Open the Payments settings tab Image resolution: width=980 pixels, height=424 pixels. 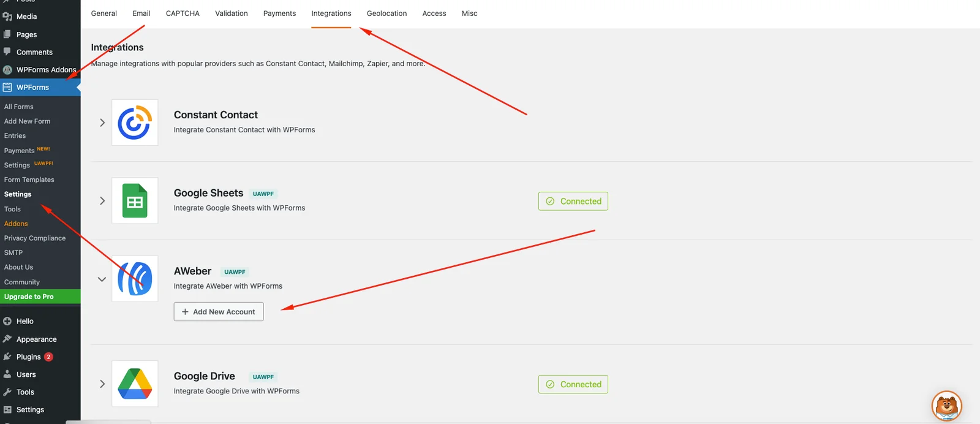(279, 13)
